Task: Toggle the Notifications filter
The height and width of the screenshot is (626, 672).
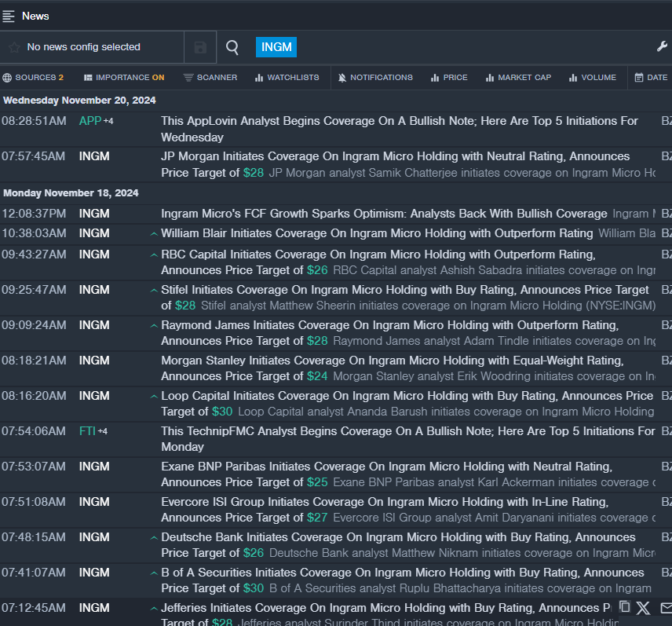Action: point(374,78)
